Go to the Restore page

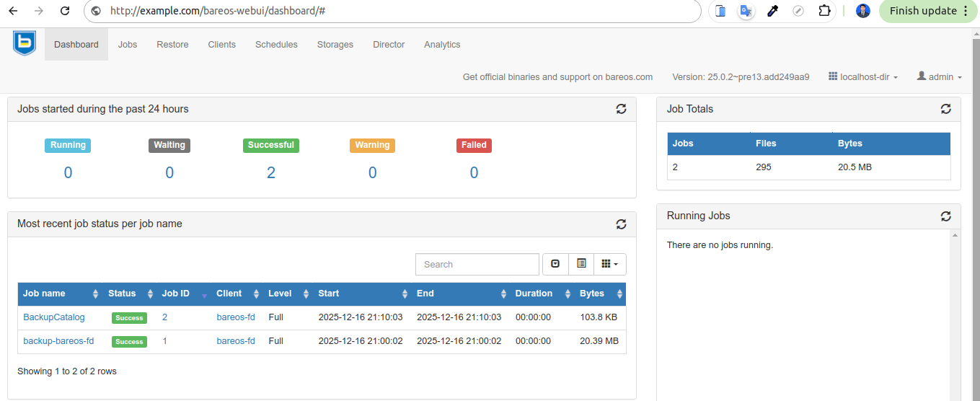pyautogui.click(x=172, y=44)
